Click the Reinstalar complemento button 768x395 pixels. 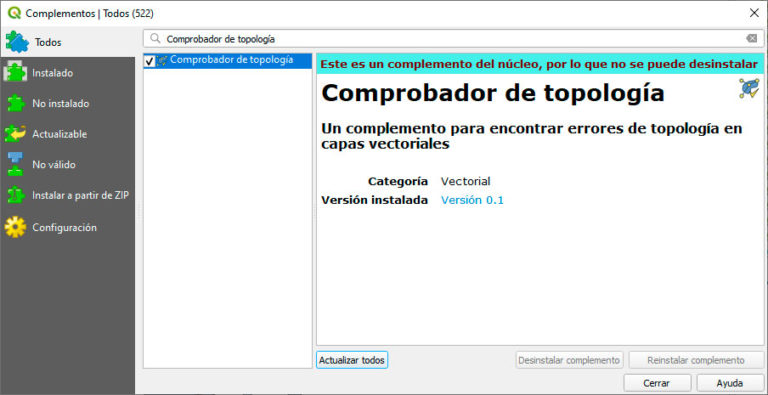click(696, 360)
